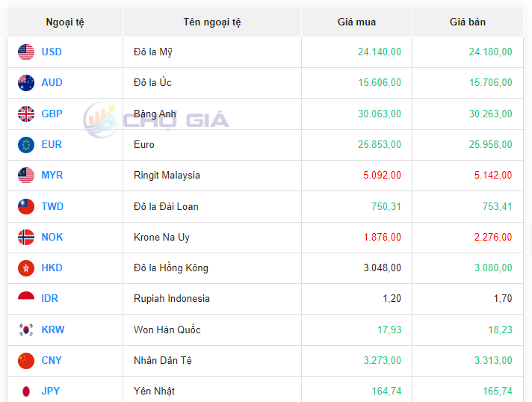Image resolution: width=532 pixels, height=402 pixels.
Task: Click the Euro selling price 25.958,00
Action: click(x=490, y=145)
